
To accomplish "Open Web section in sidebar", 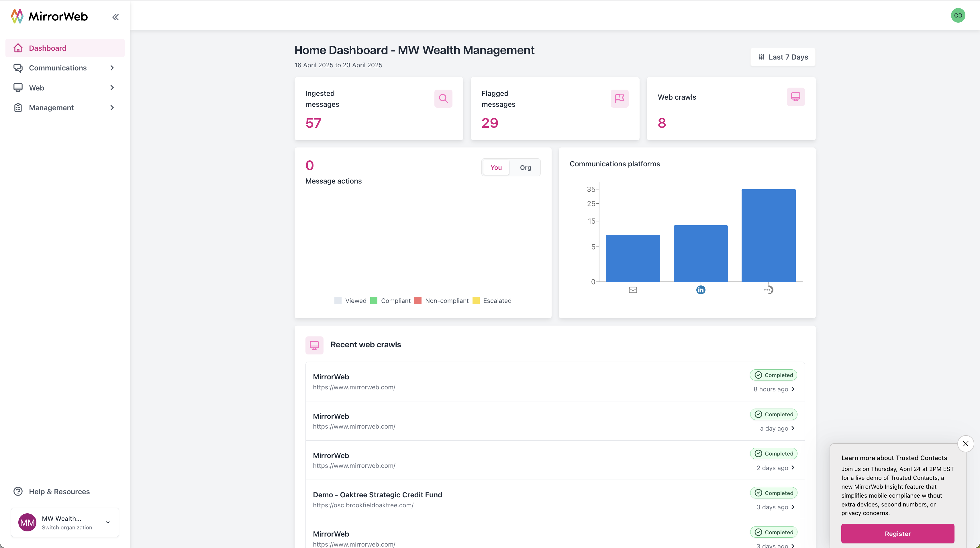I will click(65, 88).
